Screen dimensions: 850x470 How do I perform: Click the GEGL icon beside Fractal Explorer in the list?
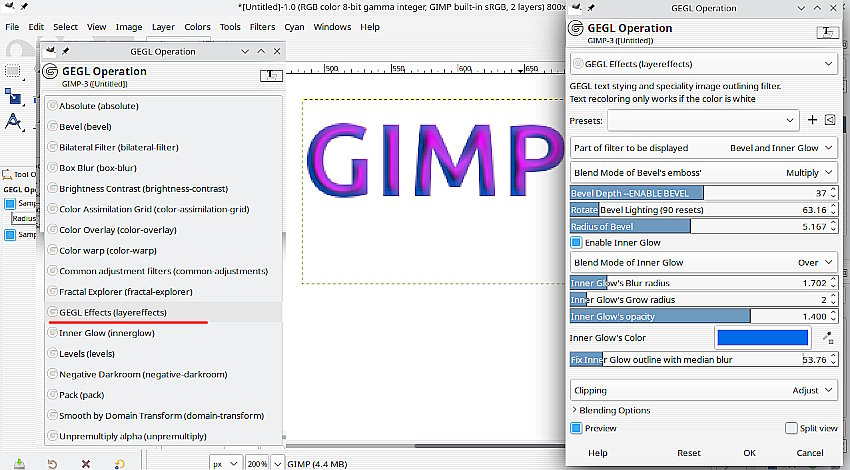(53, 292)
